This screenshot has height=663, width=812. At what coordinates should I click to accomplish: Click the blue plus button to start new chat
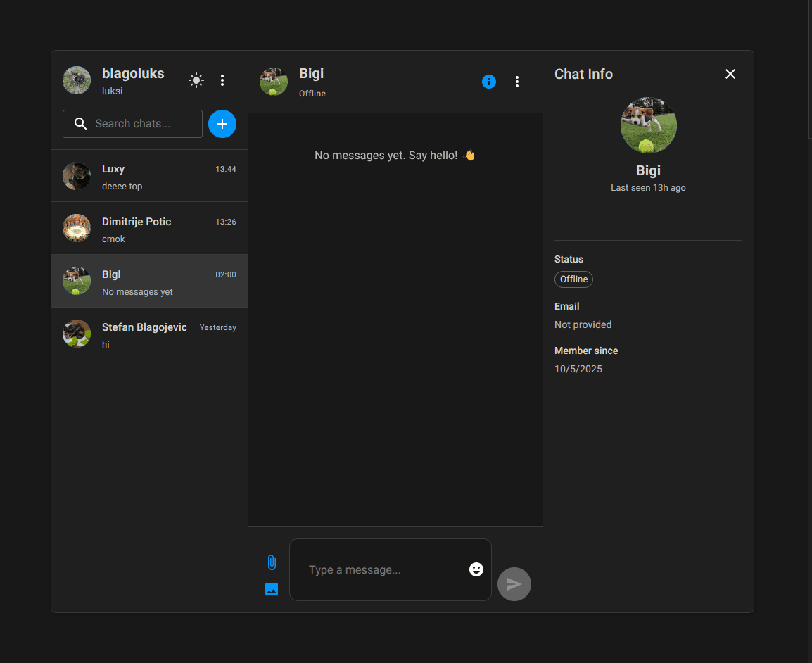[222, 124]
